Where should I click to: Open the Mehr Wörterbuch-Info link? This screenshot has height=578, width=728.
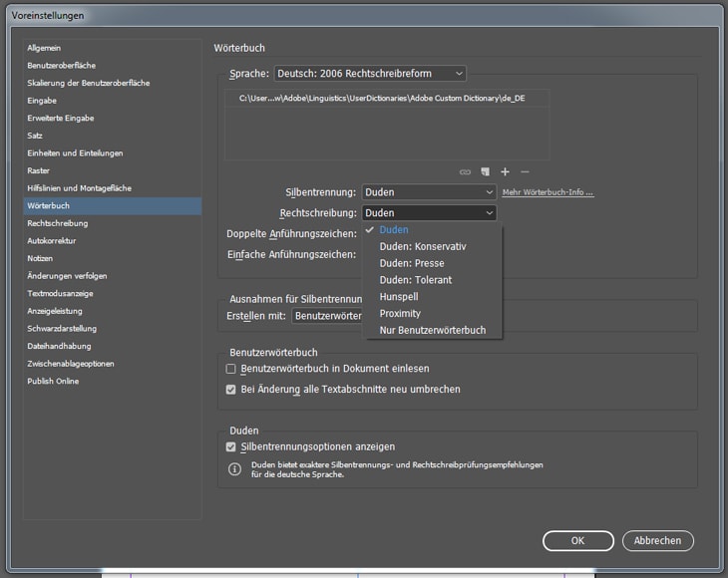tap(547, 192)
